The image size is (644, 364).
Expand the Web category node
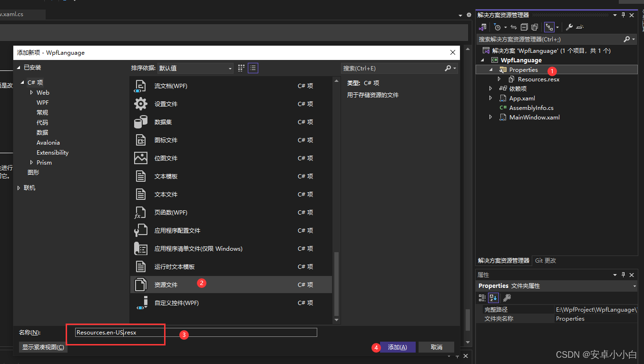pyautogui.click(x=31, y=92)
